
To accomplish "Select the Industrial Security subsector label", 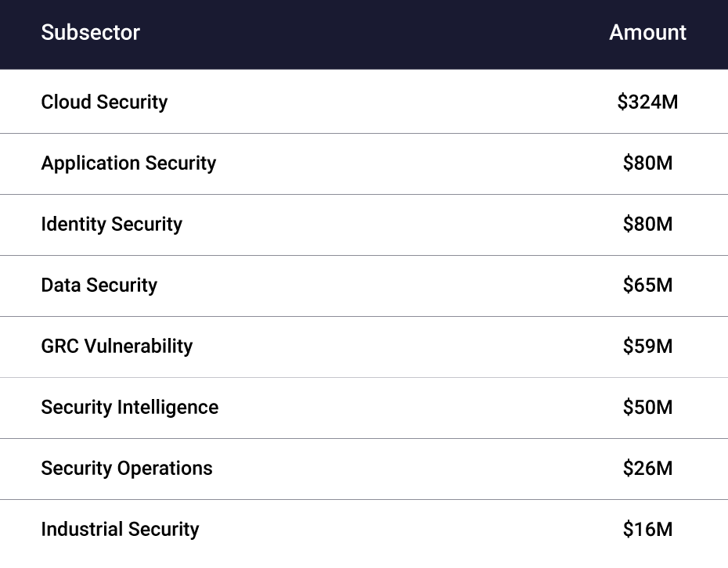I will [120, 530].
